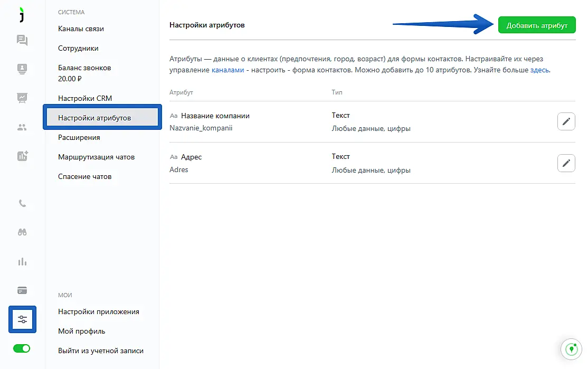Open the phone calls icon
Viewport: 588px width, 369px height.
coord(22,203)
